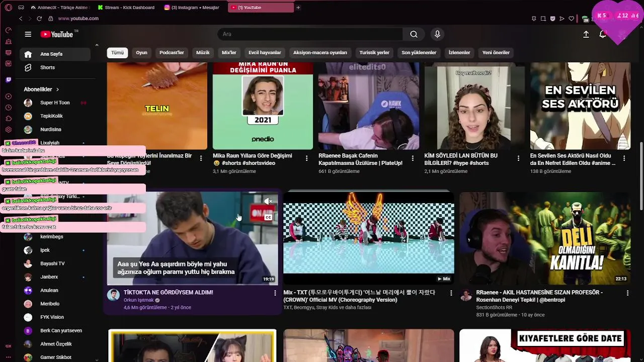The height and width of the screenshot is (362, 644).
Task: Expand the Abonelikler section arrow
Action: tap(57, 89)
